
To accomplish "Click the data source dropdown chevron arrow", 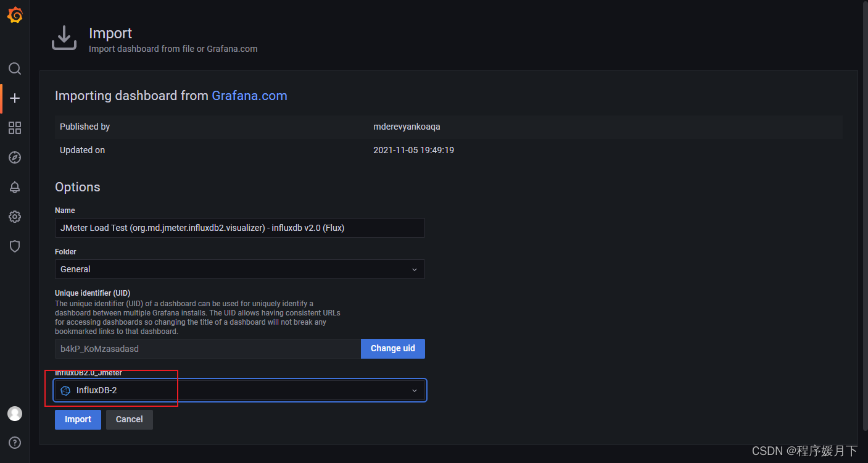I will (x=415, y=391).
